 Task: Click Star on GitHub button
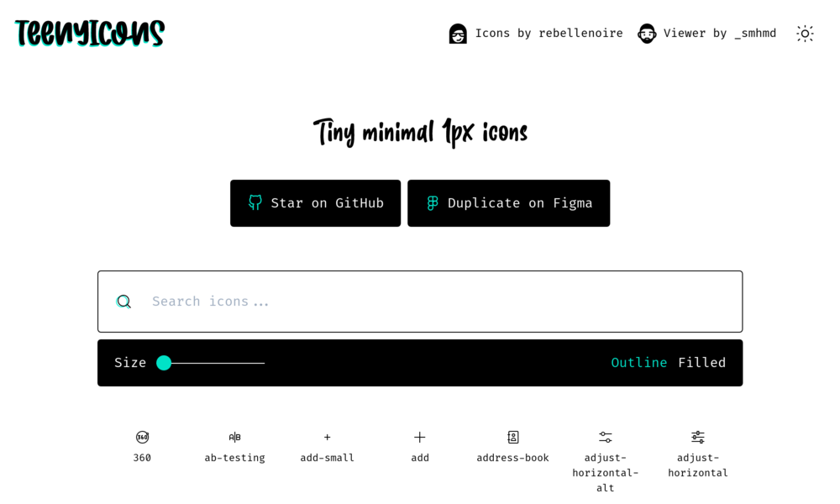(x=315, y=203)
